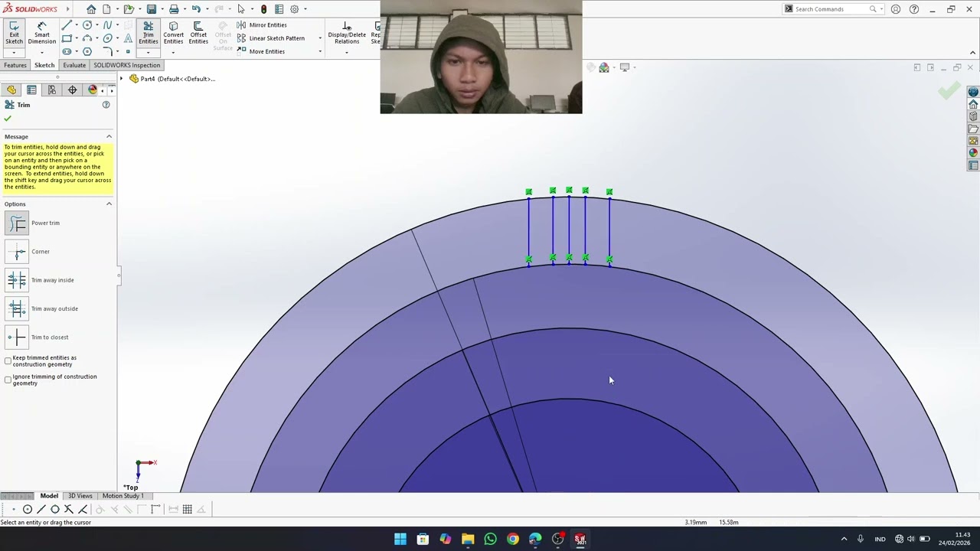Viewport: 980px width, 551px height.
Task: Switch to the SOLIDWORKS Inspection tab
Action: click(x=127, y=65)
